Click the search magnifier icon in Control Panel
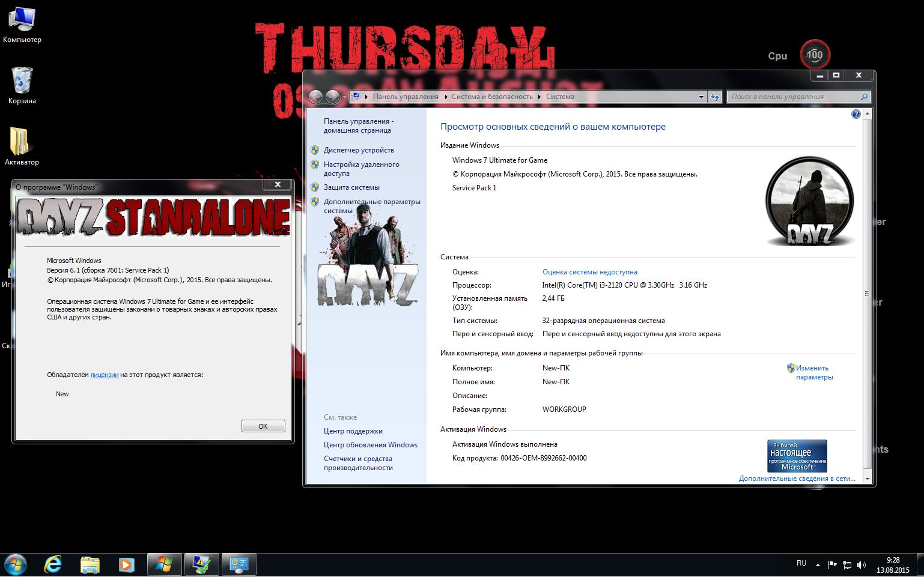 (864, 97)
